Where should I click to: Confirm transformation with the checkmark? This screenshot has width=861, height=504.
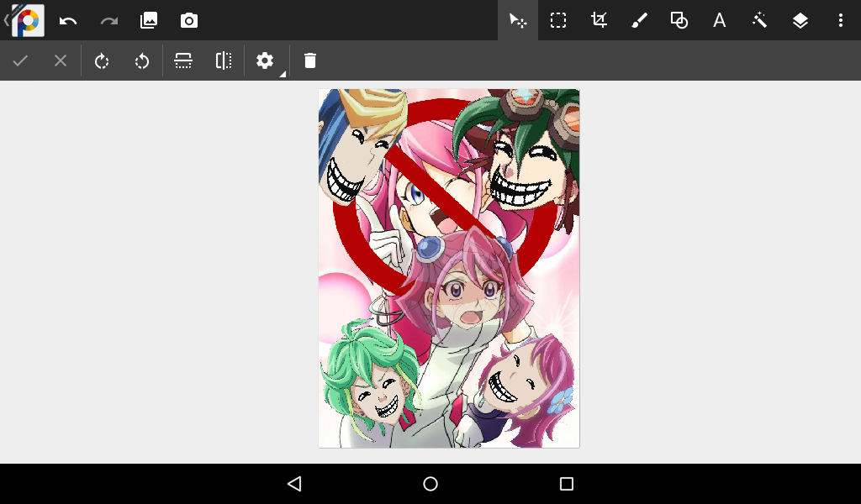click(20, 60)
